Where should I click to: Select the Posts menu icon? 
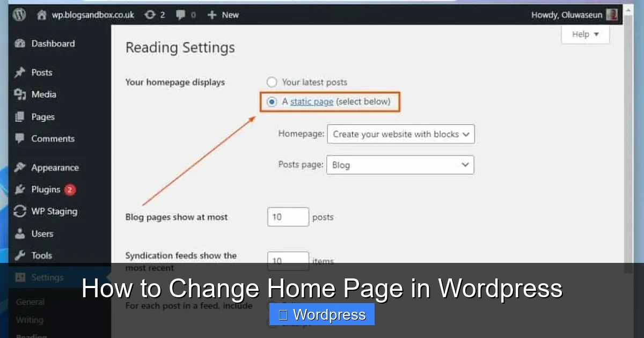(19, 72)
